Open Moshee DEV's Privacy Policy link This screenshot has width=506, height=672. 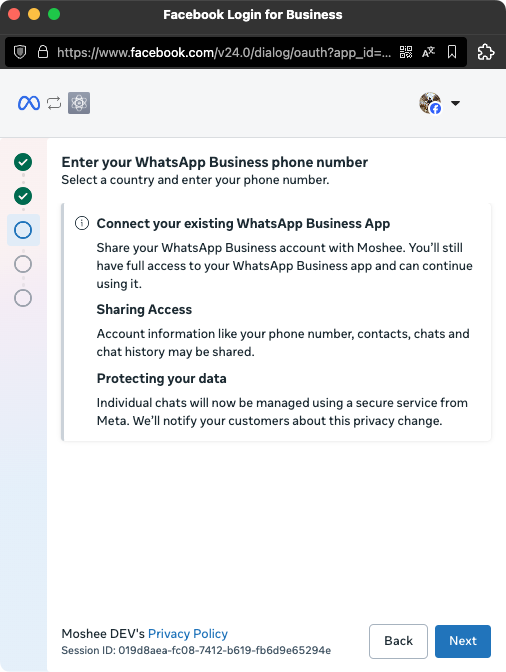188,633
